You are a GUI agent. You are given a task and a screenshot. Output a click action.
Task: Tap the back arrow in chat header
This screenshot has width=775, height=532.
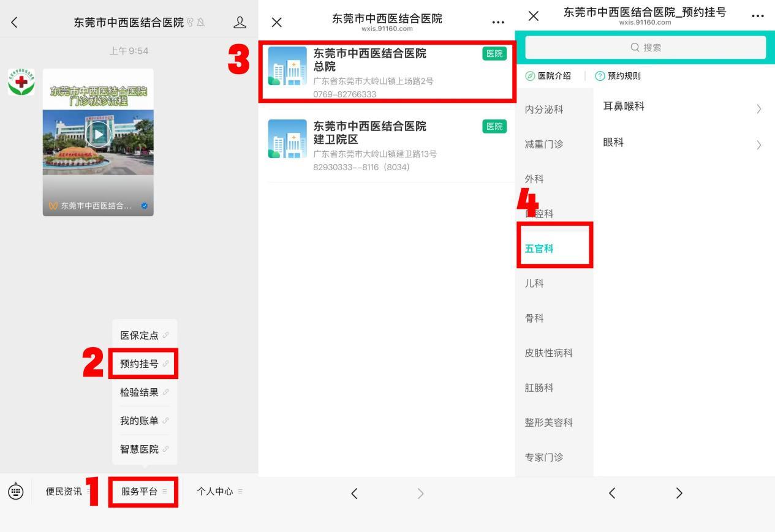(15, 23)
